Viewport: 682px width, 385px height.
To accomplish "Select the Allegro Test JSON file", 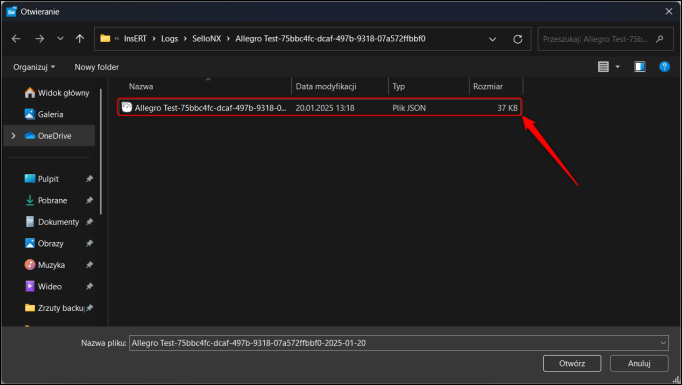I will point(320,107).
